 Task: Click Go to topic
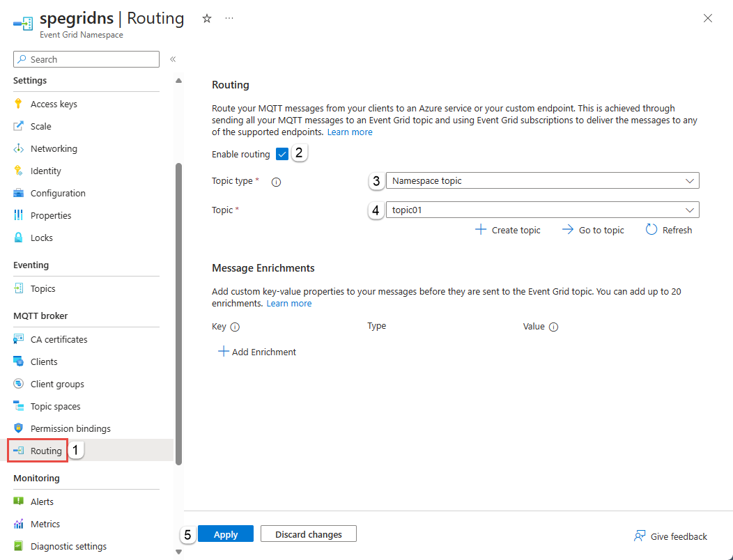point(593,230)
